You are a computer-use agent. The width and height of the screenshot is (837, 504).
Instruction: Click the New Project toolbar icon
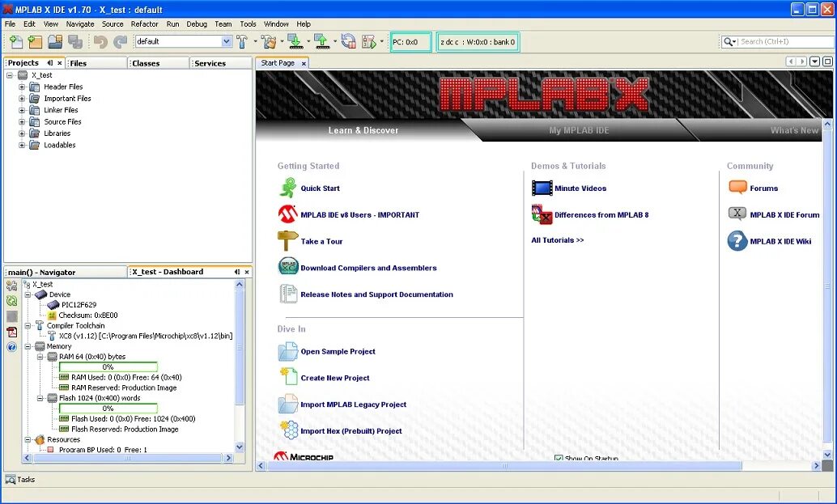coord(36,41)
